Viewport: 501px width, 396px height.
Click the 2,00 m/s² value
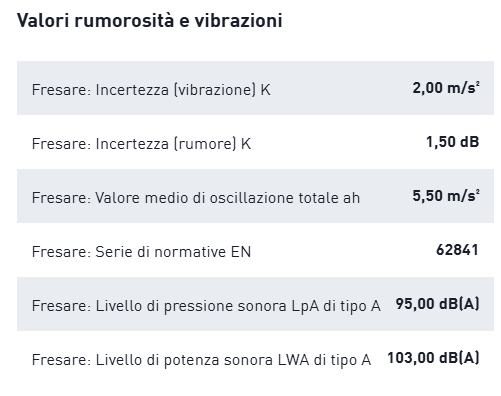(446, 88)
